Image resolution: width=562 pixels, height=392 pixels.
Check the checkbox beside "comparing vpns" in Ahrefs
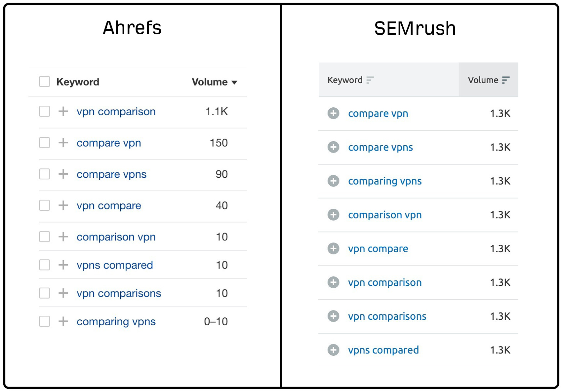44,321
